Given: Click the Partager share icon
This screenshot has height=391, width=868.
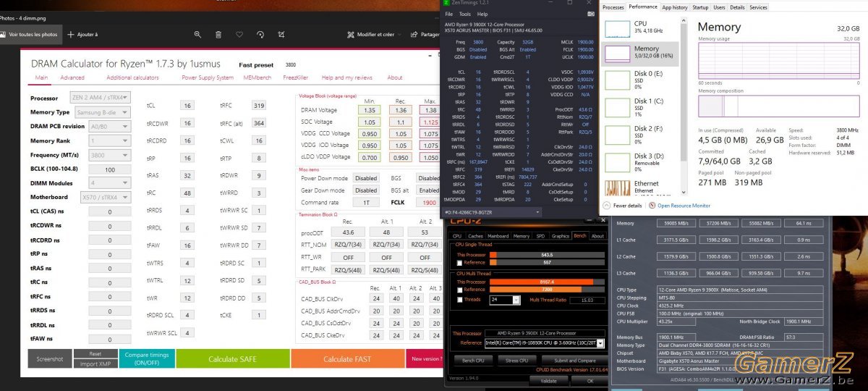Looking at the screenshot, I should point(414,34).
